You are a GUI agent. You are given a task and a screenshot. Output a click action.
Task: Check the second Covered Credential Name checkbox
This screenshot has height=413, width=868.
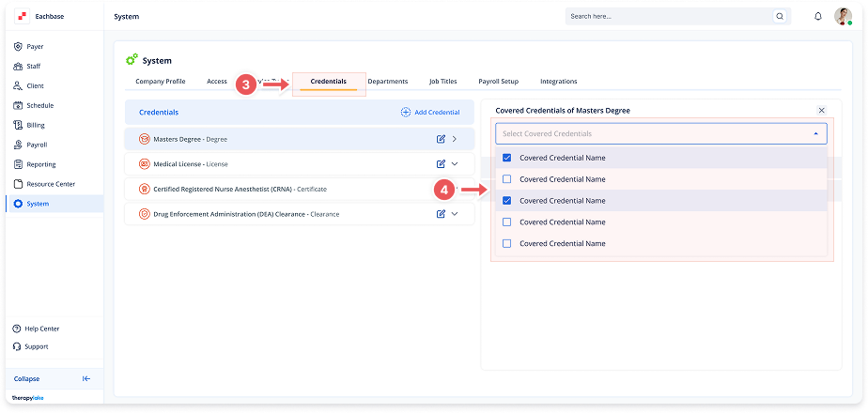tap(507, 179)
